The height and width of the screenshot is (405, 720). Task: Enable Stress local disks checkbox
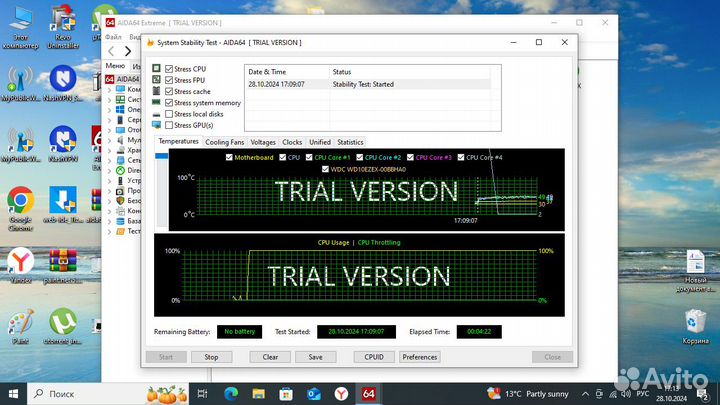(169, 114)
